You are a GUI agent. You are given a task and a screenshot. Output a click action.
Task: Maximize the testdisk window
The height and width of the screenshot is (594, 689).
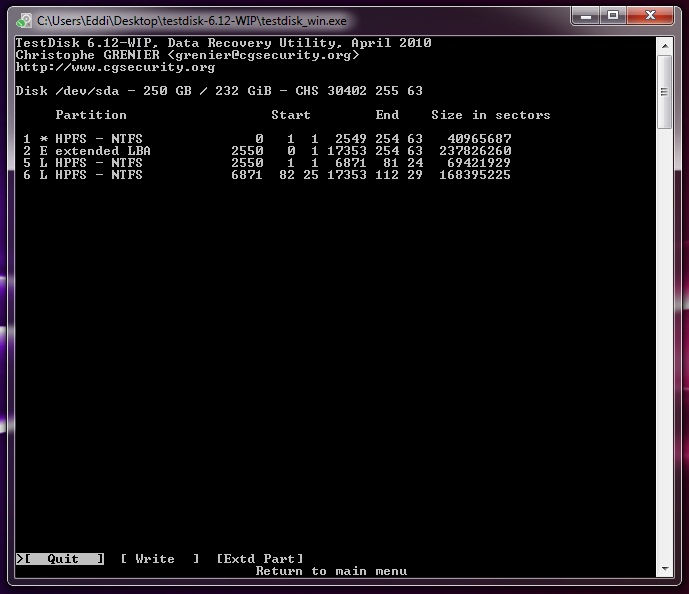(x=613, y=16)
